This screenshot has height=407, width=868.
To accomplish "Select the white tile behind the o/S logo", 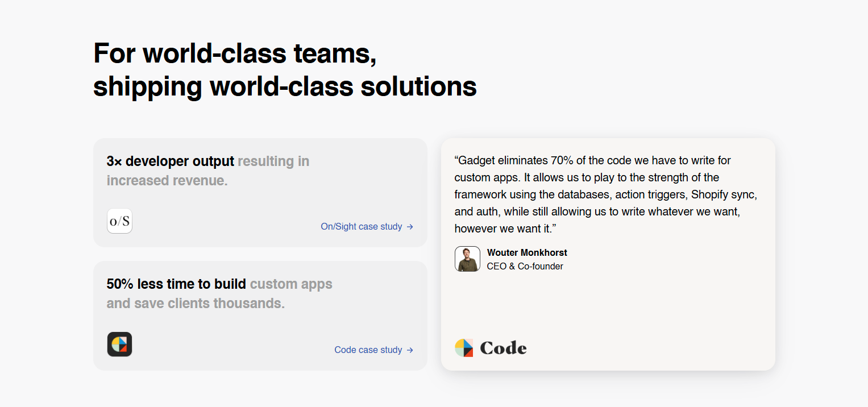I will point(119,221).
